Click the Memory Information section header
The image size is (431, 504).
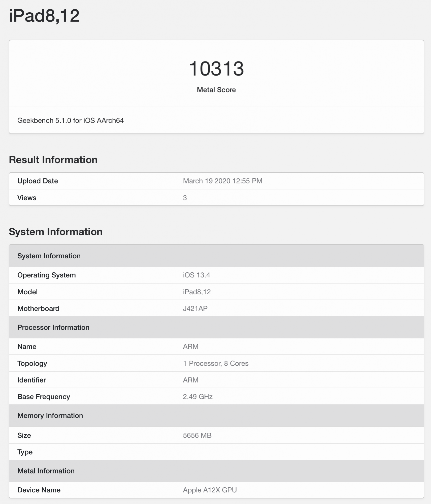216,416
